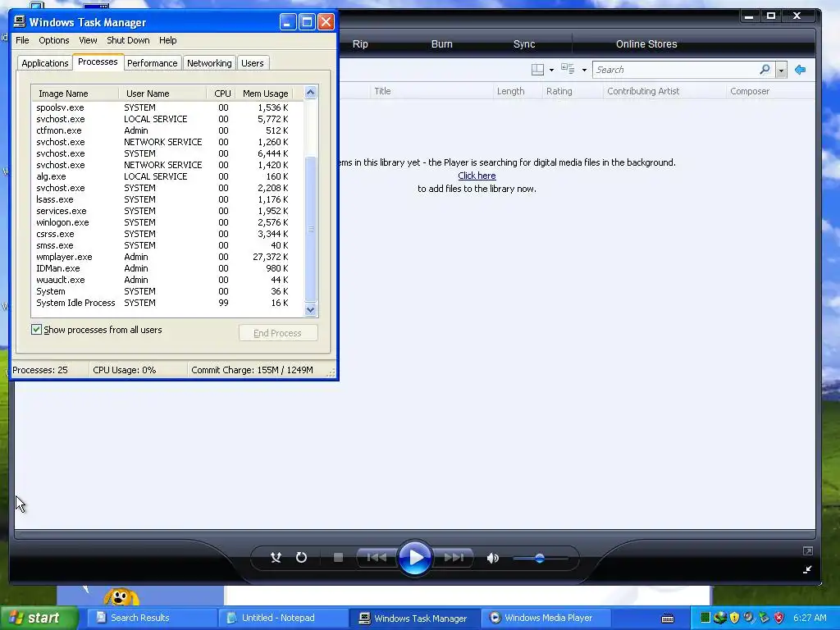Screen dimensions: 840x630
Task: Open the Burn tab in Media Player
Action: pyautogui.click(x=442, y=44)
